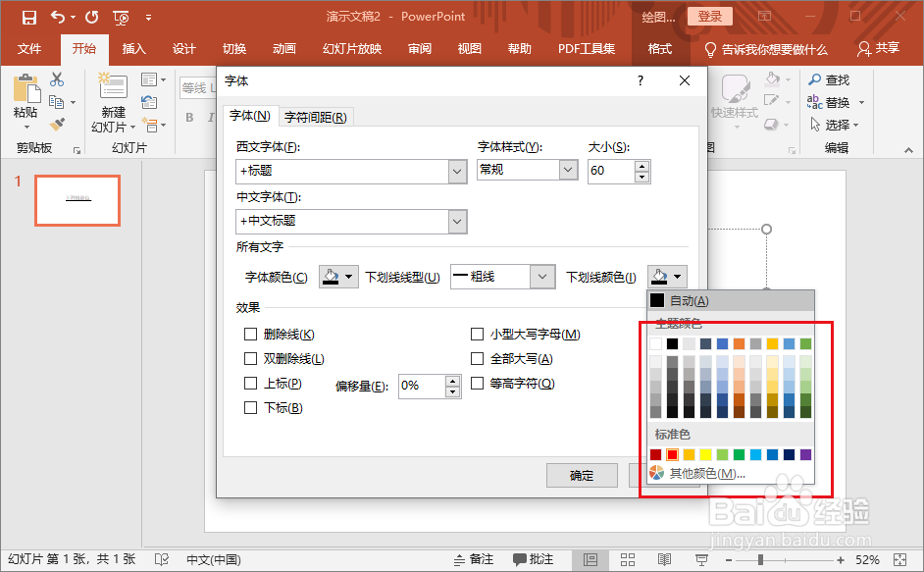Switch to Slide Sorter view icon
The image size is (924, 572).
pyautogui.click(x=628, y=558)
